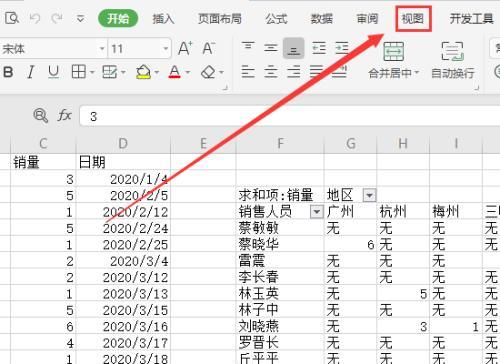
Task: Undo the last action
Action: (x=34, y=18)
